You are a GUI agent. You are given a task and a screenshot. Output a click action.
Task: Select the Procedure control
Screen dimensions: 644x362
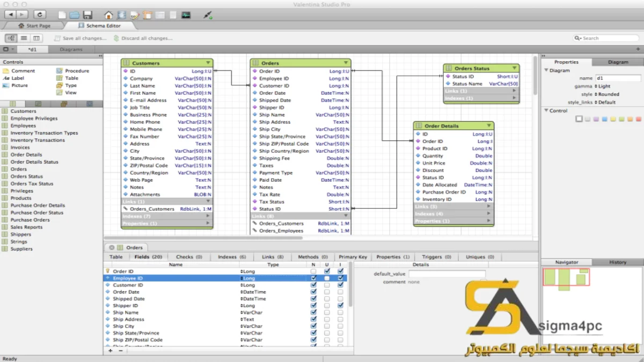[72, 71]
